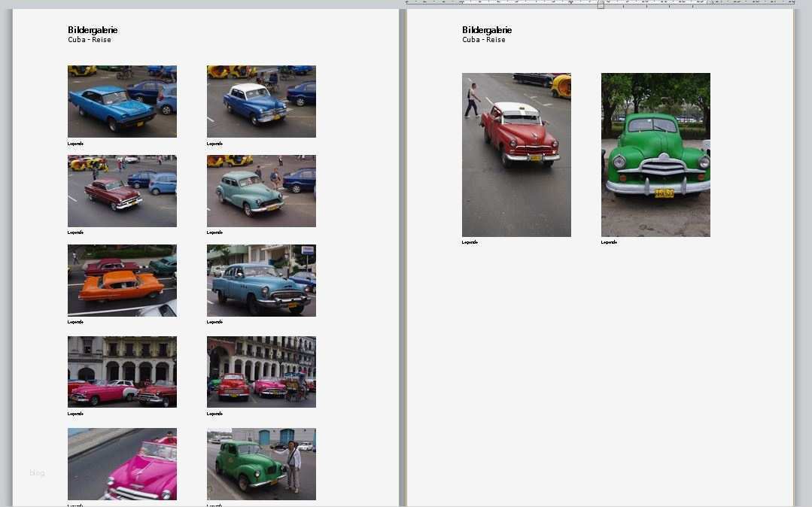Image resolution: width=812 pixels, height=507 pixels.
Task: Click the Legende caption under red taxi photo
Action: click(x=470, y=242)
